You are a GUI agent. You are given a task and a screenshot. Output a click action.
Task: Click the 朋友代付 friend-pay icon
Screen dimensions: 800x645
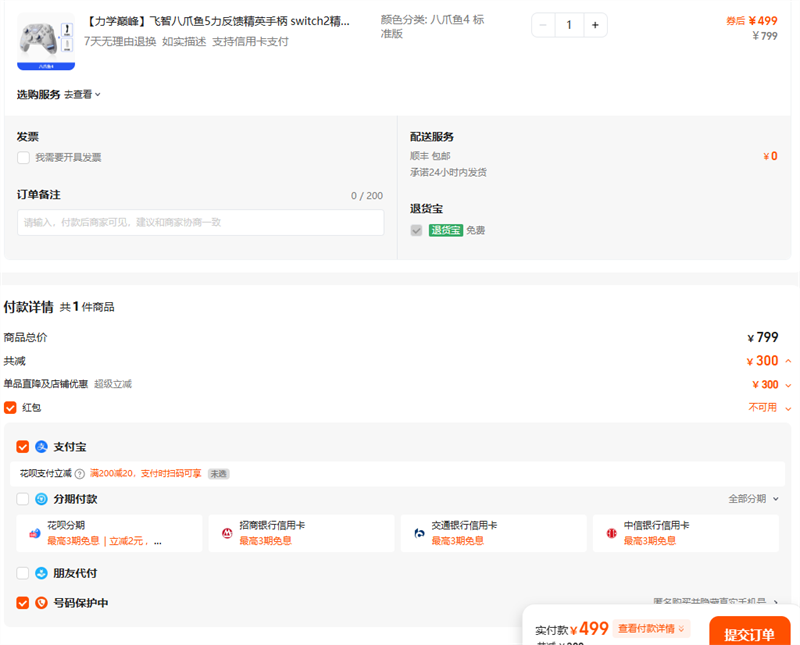pos(41,572)
